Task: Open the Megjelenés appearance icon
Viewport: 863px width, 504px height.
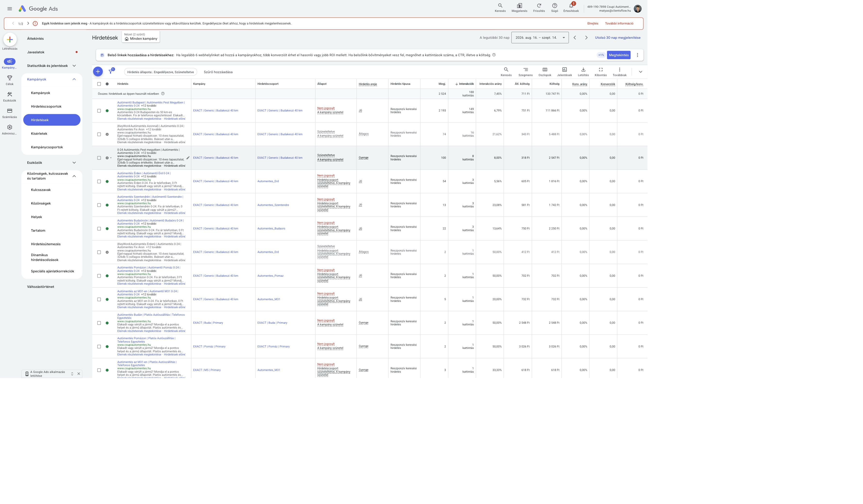Action: click(519, 6)
